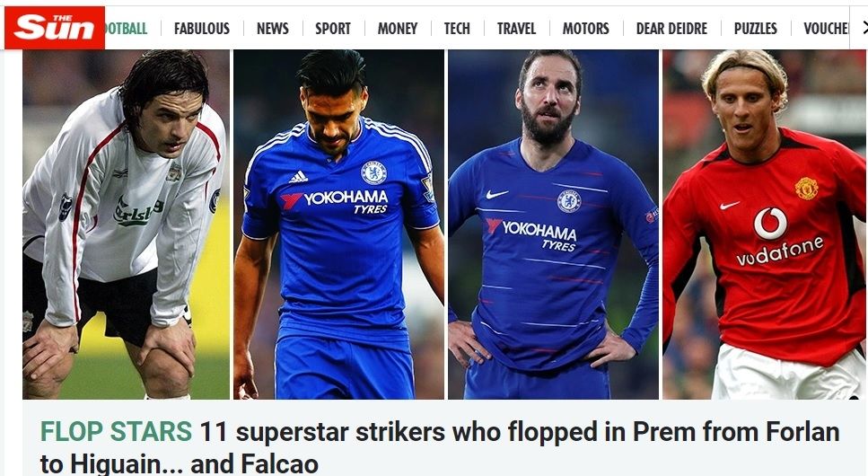The image size is (868, 476).
Task: Select News in the navigation bar
Action: (272, 29)
